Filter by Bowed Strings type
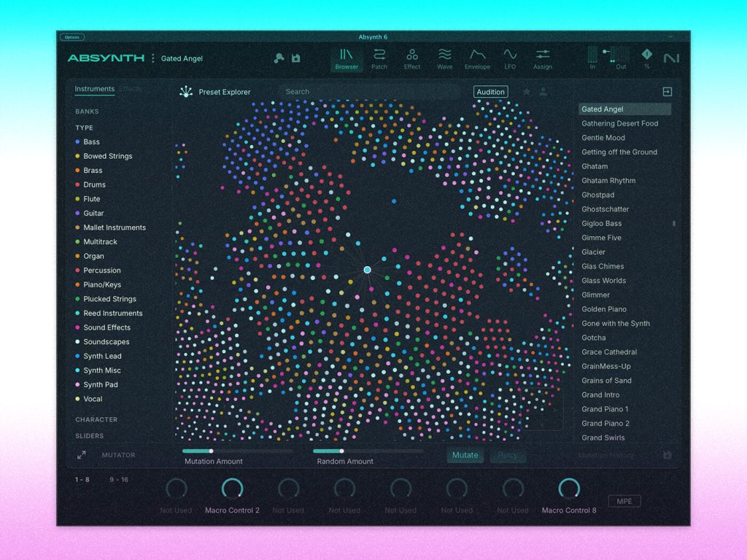747x560 pixels. click(x=104, y=156)
